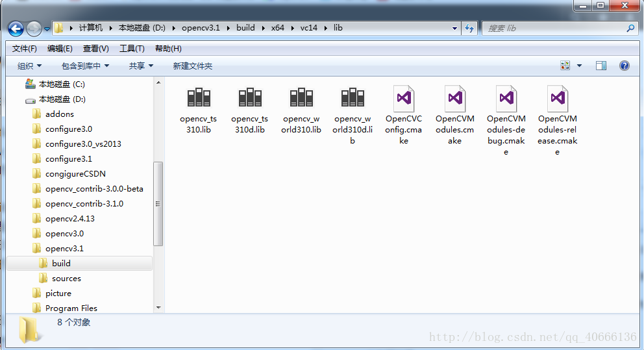Click the navigation tree scrollbar thumb
Viewport: 644px width, 350px height.
158,204
